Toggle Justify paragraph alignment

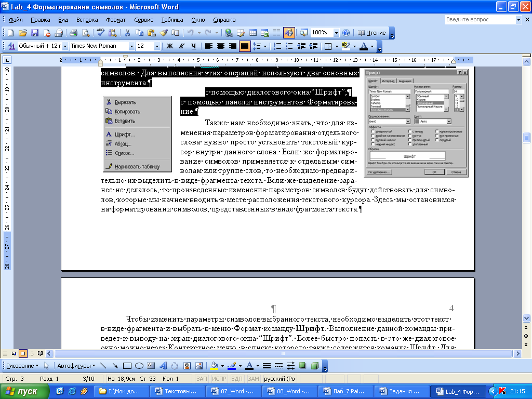(245, 46)
